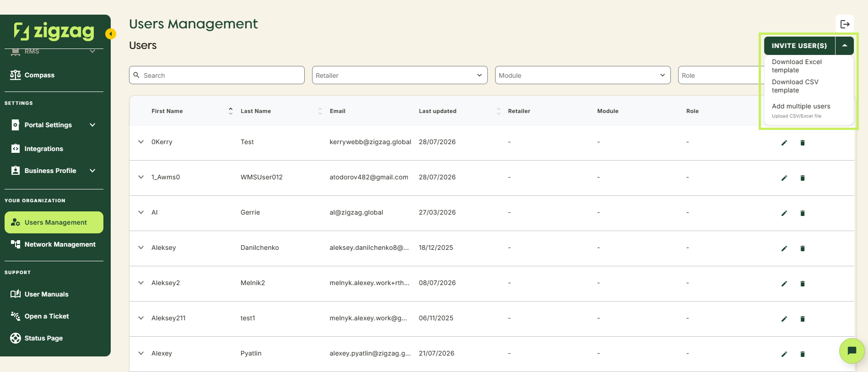Choose Add multiple users option
This screenshot has width=868, height=372.
(x=801, y=110)
